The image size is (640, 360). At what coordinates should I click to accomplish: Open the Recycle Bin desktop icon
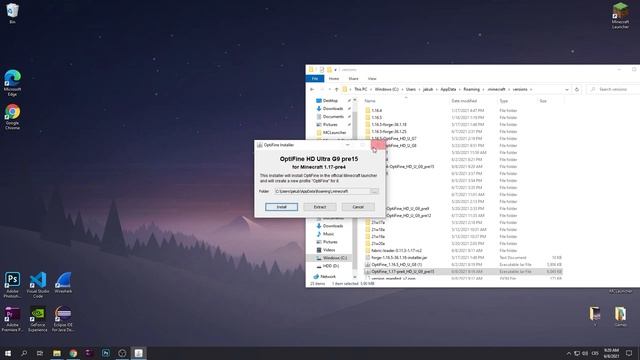[12, 13]
